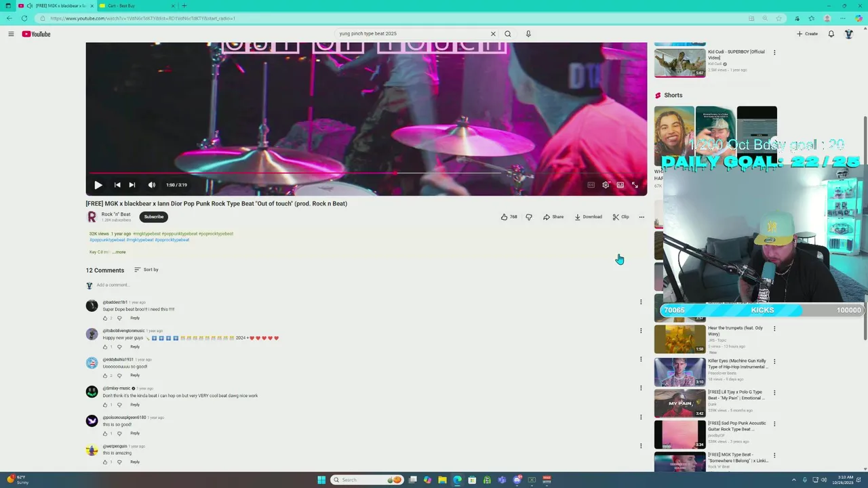
Task: Open the Rock 'n' Beat channel avatar
Action: click(x=92, y=217)
